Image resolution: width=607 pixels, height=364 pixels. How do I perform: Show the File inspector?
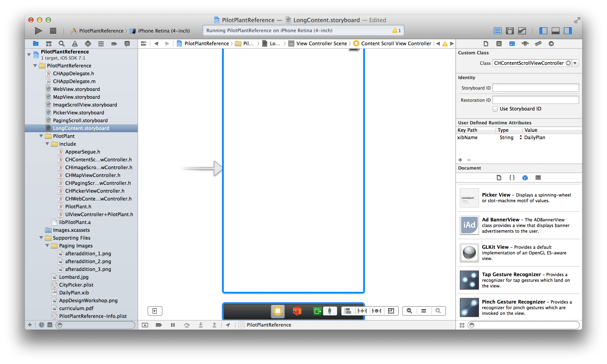486,44
